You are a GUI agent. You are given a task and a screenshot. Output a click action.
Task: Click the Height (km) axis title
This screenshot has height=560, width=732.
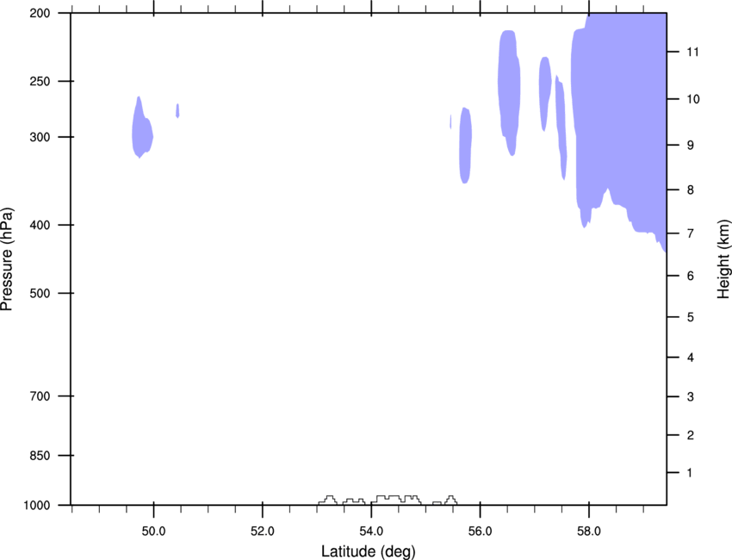point(723,259)
